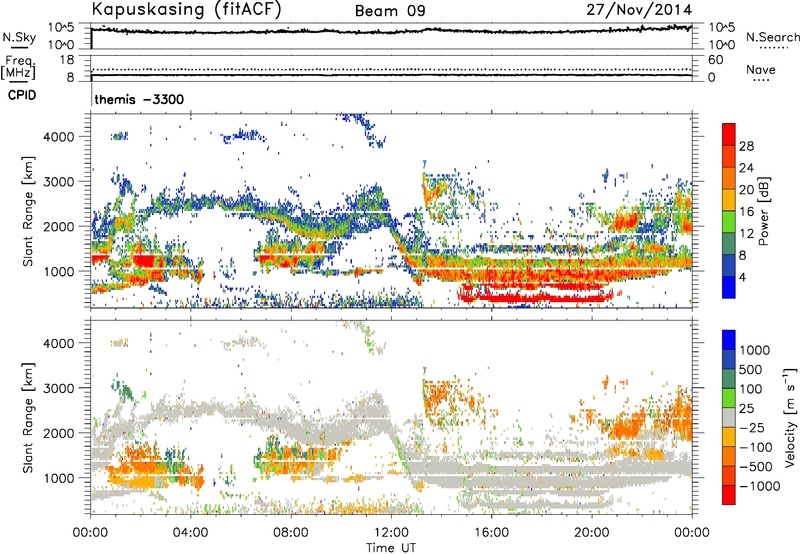Click the '20:00' time tick label
The width and height of the screenshot is (800, 554).
tap(591, 533)
